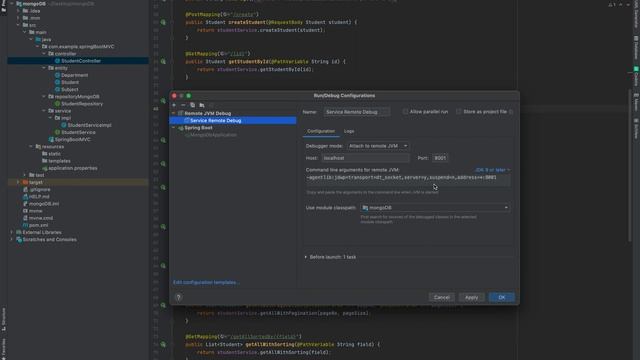This screenshot has height=360, width=640.
Task: Expand Before launch section
Action: point(306,257)
